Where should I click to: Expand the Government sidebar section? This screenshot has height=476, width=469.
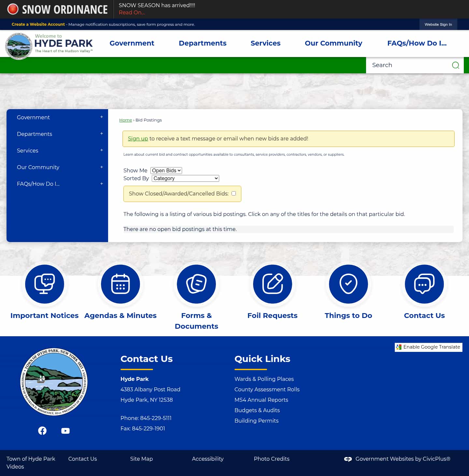pyautogui.click(x=102, y=117)
